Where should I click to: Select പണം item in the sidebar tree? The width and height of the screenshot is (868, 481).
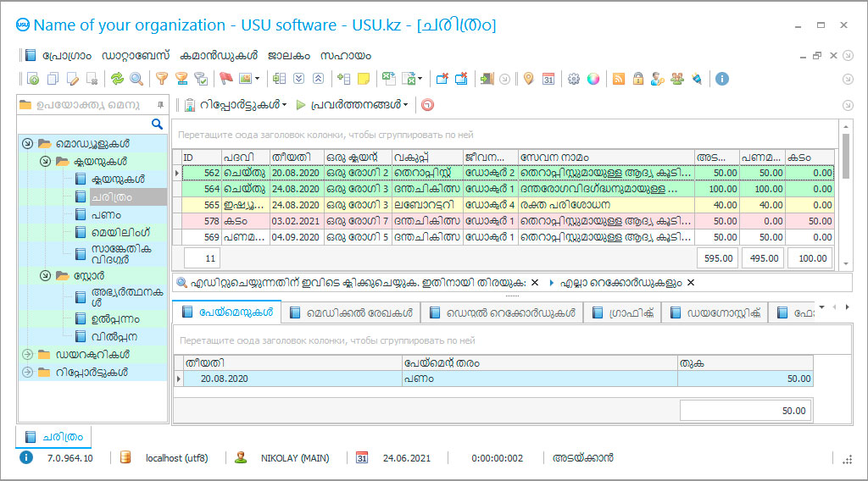coord(105,214)
